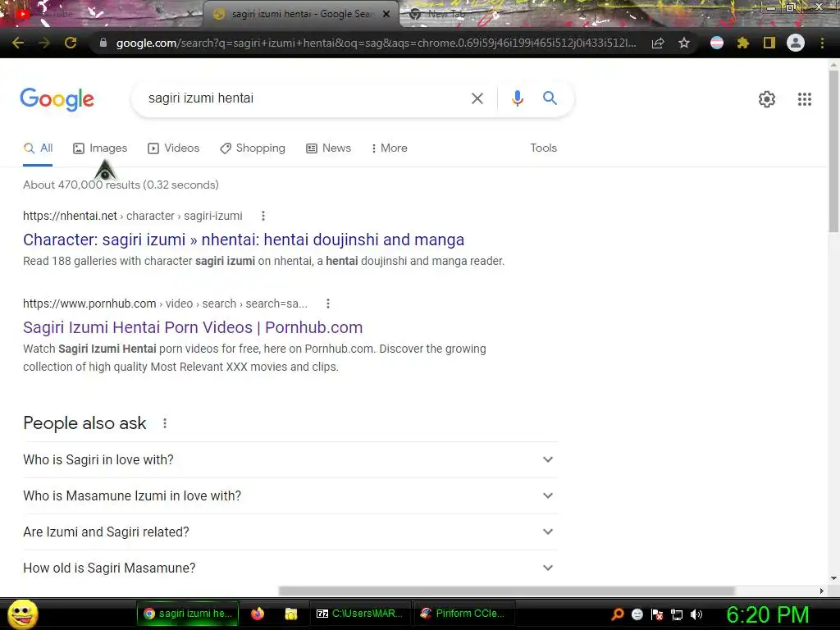Open the volume speaker tray icon
The image size is (840, 630).
coord(696,614)
